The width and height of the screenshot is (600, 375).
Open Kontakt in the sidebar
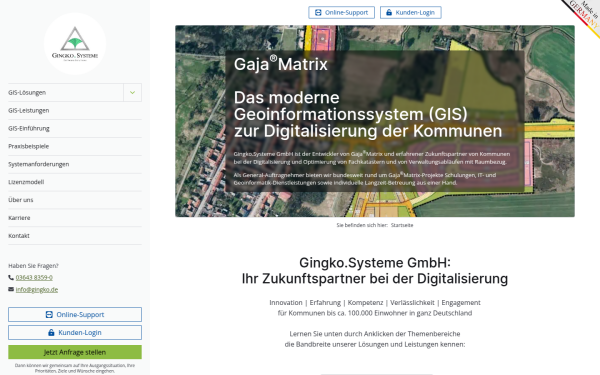(x=75, y=236)
